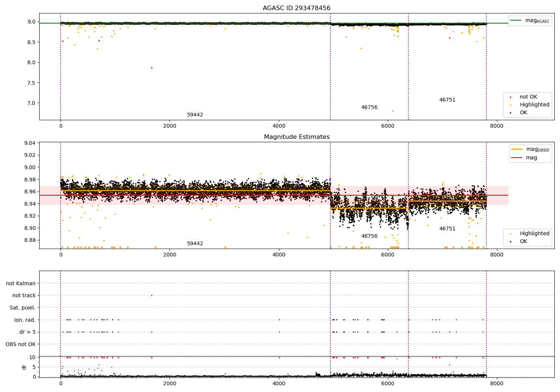Click the '8.5' y-tick in top plot

(x=31, y=42)
